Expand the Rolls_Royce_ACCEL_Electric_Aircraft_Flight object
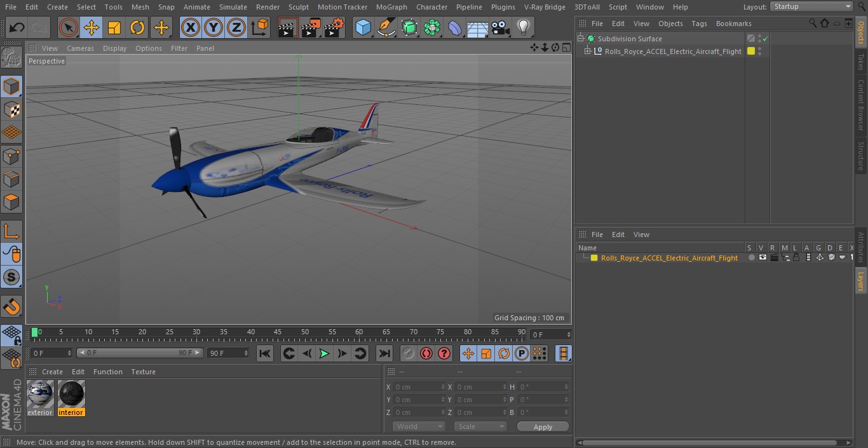The image size is (868, 448). point(588,51)
